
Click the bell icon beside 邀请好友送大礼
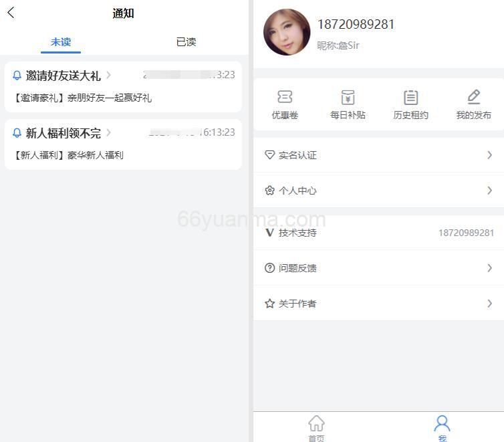coord(17,76)
